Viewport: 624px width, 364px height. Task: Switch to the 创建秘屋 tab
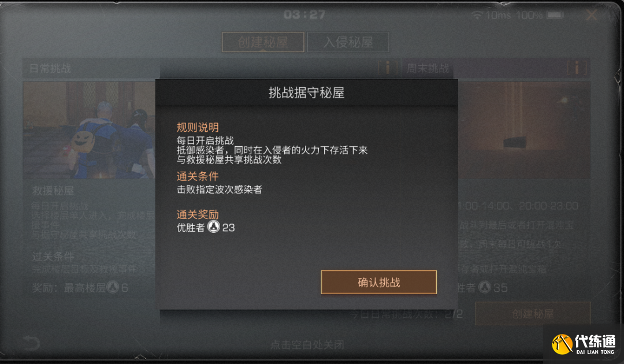pos(263,42)
